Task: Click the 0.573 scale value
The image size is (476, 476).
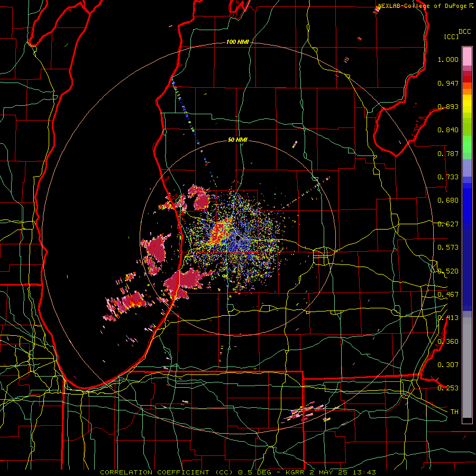Action: 448,248
